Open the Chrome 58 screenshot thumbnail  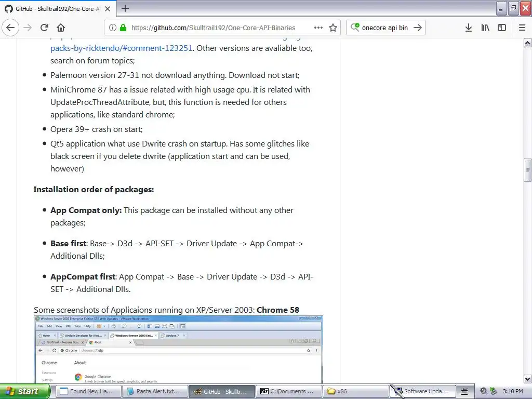179,350
